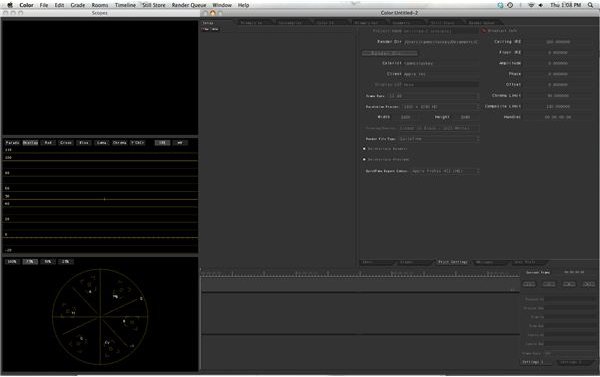Click the Time Machine clock icon
600x377 pixels.
click(510, 5)
